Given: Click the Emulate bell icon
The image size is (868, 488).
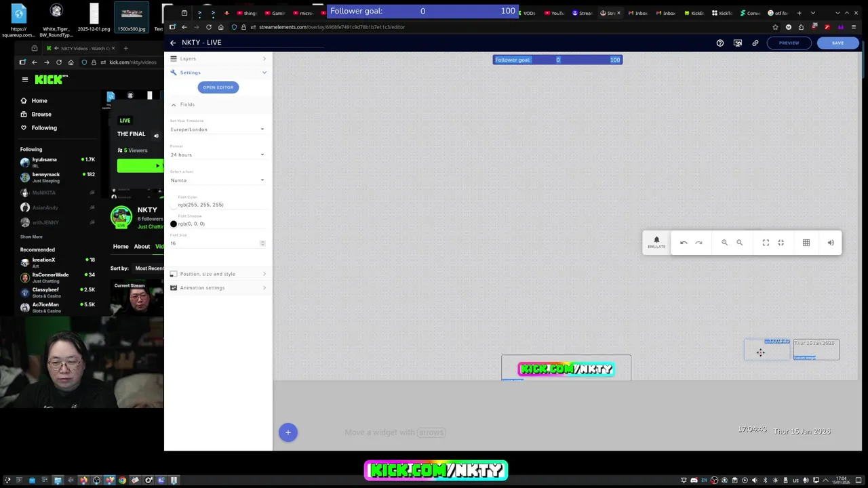Looking at the screenshot, I should pos(656,242).
